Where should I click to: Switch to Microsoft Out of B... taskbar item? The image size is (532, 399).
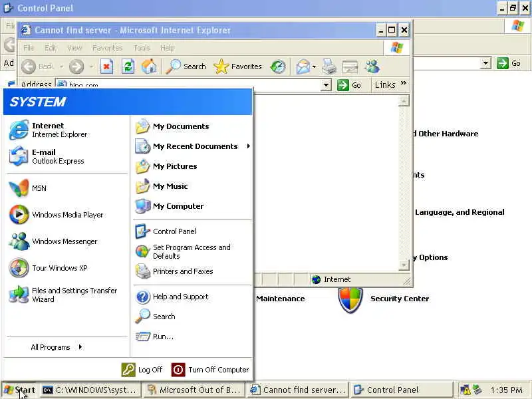(194, 390)
